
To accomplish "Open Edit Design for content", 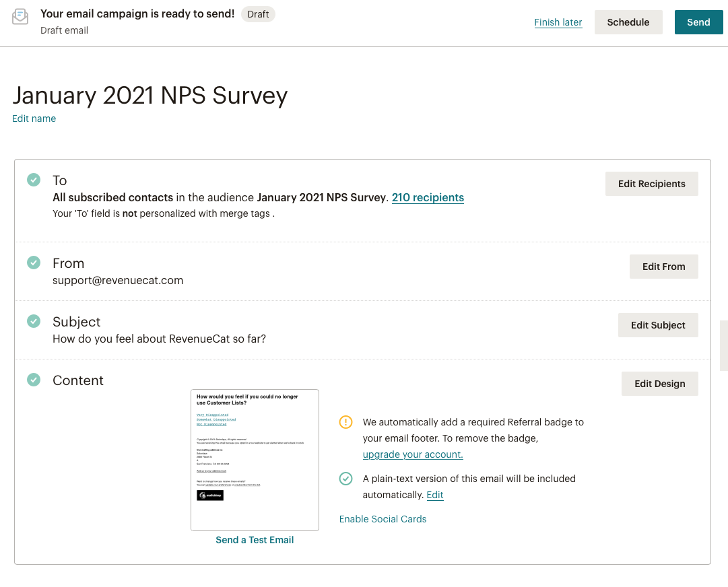I will 660,384.
